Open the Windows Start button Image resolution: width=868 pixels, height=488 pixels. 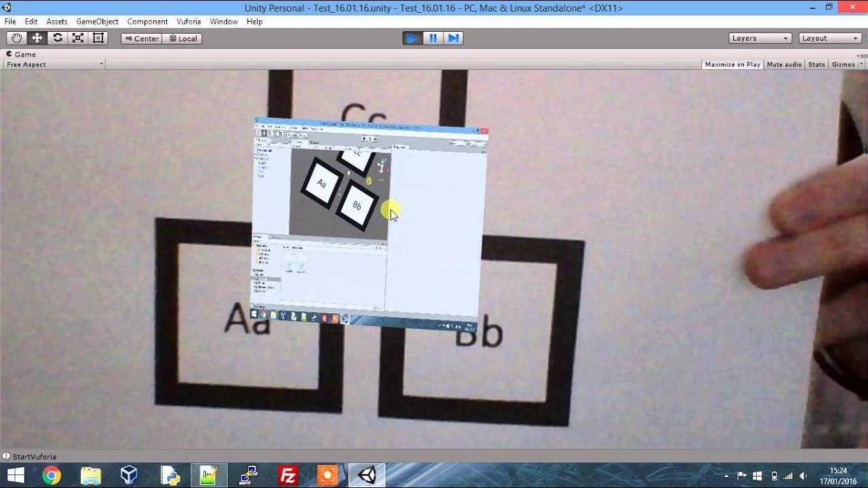16,476
